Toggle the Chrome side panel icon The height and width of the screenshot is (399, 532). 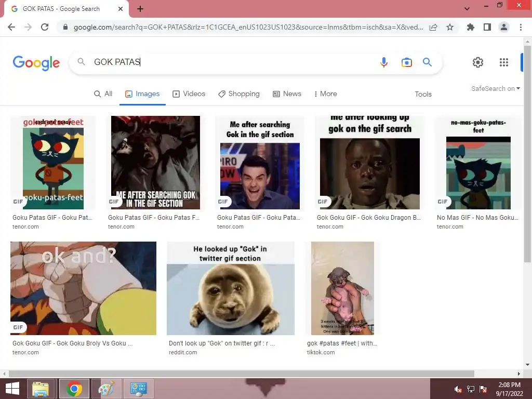click(487, 27)
